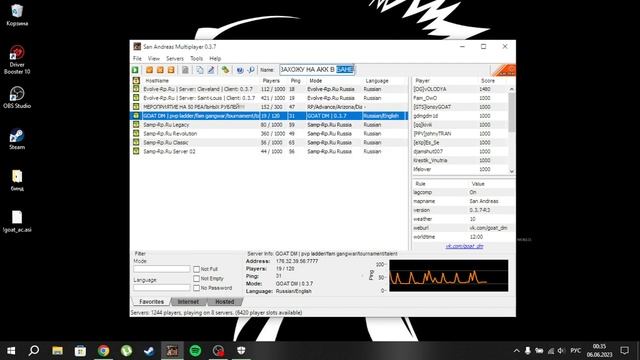Screen dimensions: 640x360
Task: Click the status icon of Samp-Rp.Ru Legacy row
Action: tap(136, 124)
